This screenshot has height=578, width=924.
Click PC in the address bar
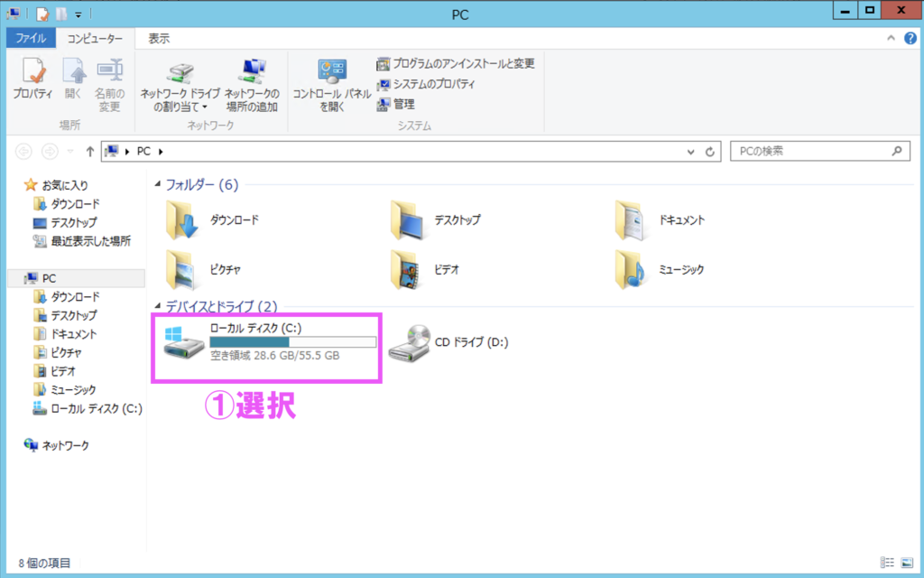[x=143, y=152]
